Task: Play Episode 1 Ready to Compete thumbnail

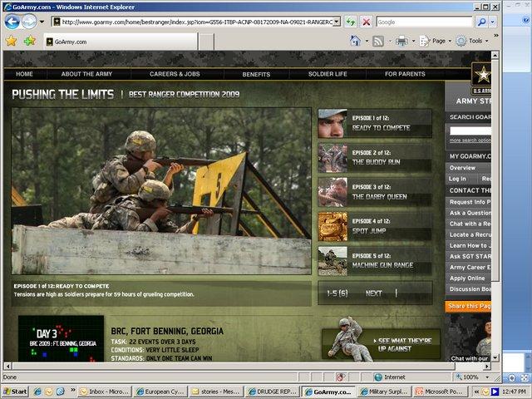Action: [x=332, y=123]
